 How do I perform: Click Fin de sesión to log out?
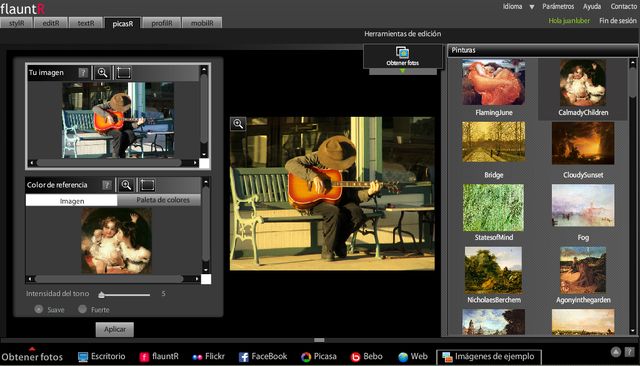click(618, 21)
